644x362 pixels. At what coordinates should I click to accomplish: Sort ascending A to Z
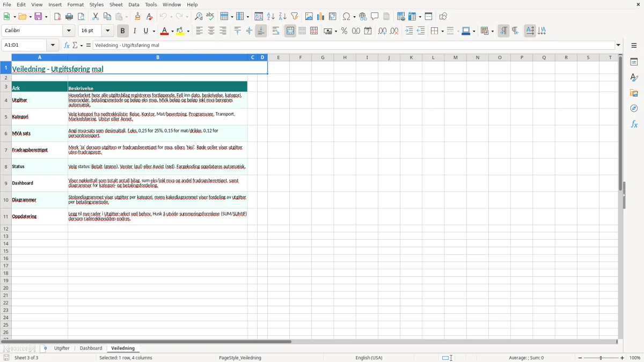pyautogui.click(x=271, y=17)
